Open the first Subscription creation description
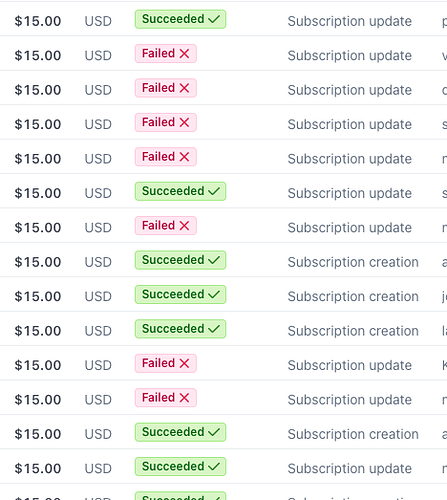Viewport: 447px width, 500px height. [x=353, y=262]
